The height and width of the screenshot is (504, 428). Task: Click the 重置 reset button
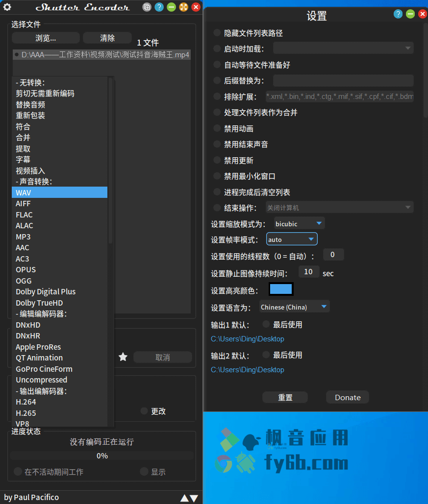pos(285,397)
